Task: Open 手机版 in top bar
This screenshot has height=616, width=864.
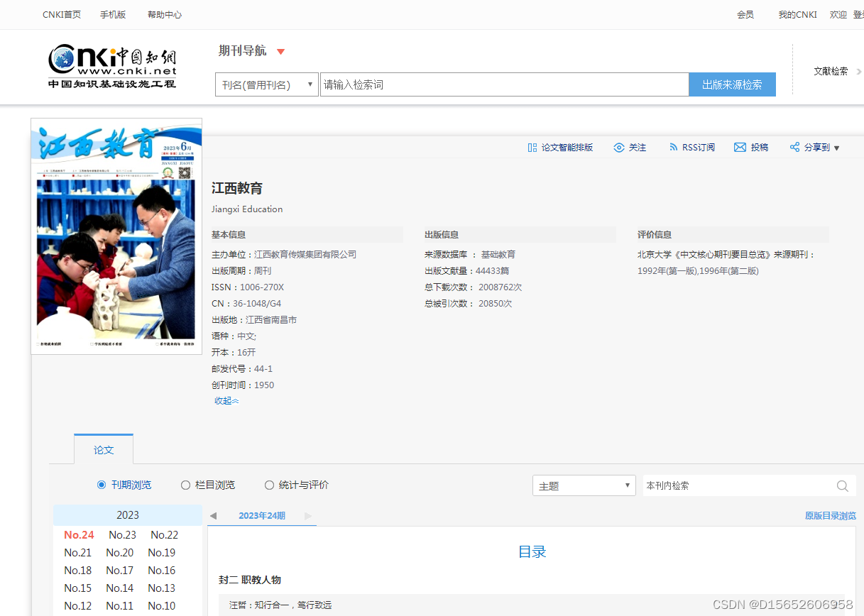Action: tap(113, 14)
